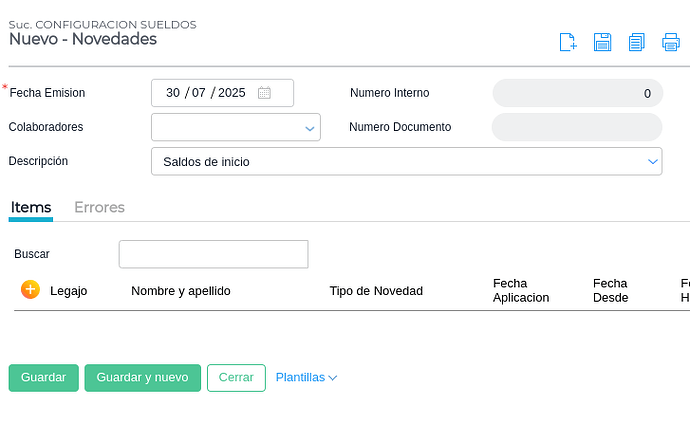Image resolution: width=690 pixels, height=424 pixels.
Task: Click the Numero Interno field
Action: (x=576, y=93)
